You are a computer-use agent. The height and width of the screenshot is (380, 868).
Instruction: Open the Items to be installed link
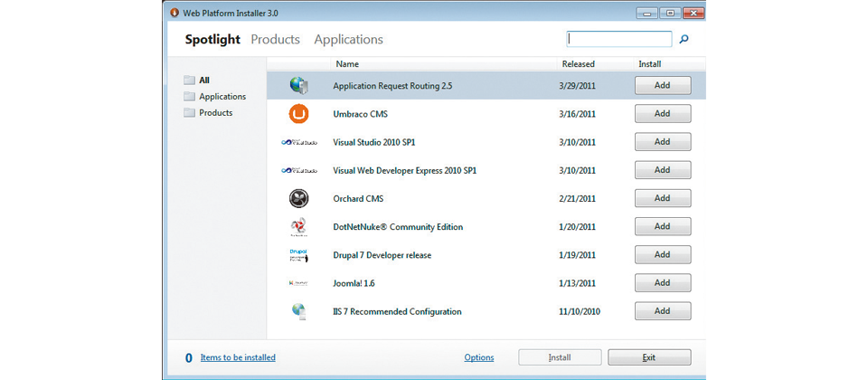[238, 357]
